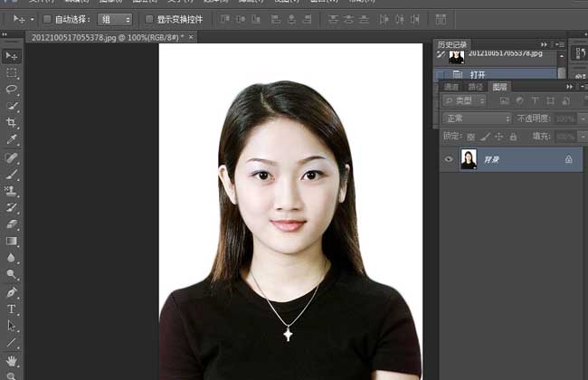This screenshot has height=380, width=588.
Task: Select the Dodge tool
Action: 12,274
